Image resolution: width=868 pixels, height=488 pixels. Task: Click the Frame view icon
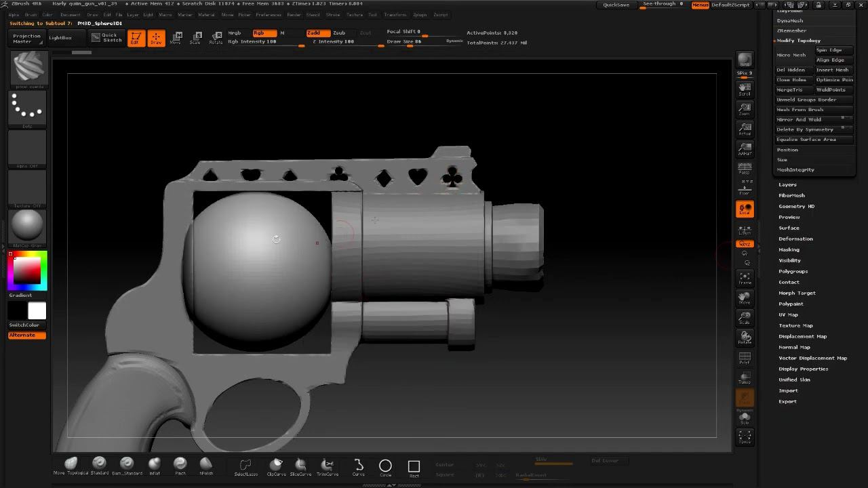point(745,278)
